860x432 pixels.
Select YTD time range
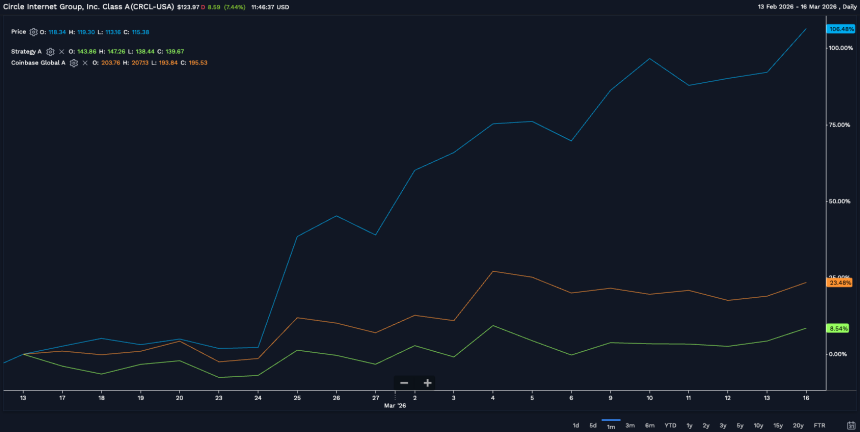click(x=669, y=425)
